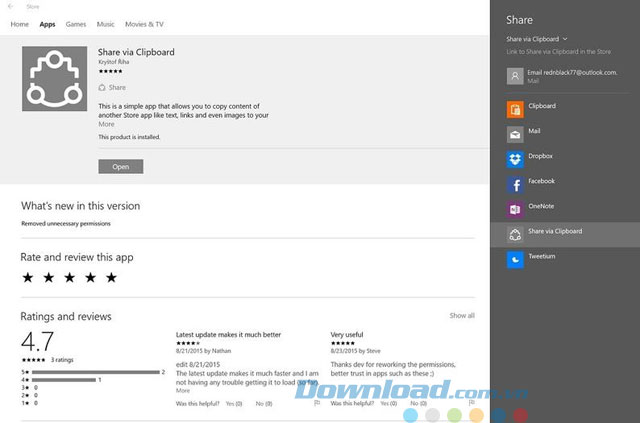The height and width of the screenshot is (423, 640).
Task: Open the Music tab
Action: (x=105, y=24)
